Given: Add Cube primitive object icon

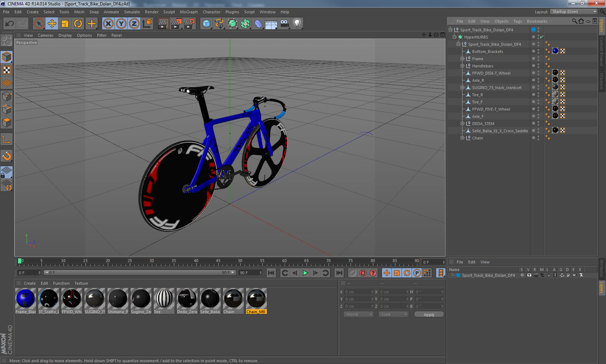Looking at the screenshot, I should (206, 24).
